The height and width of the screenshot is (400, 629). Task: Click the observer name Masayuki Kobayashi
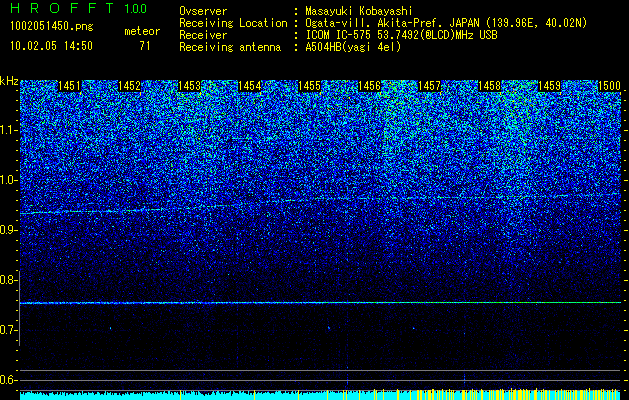(x=359, y=11)
